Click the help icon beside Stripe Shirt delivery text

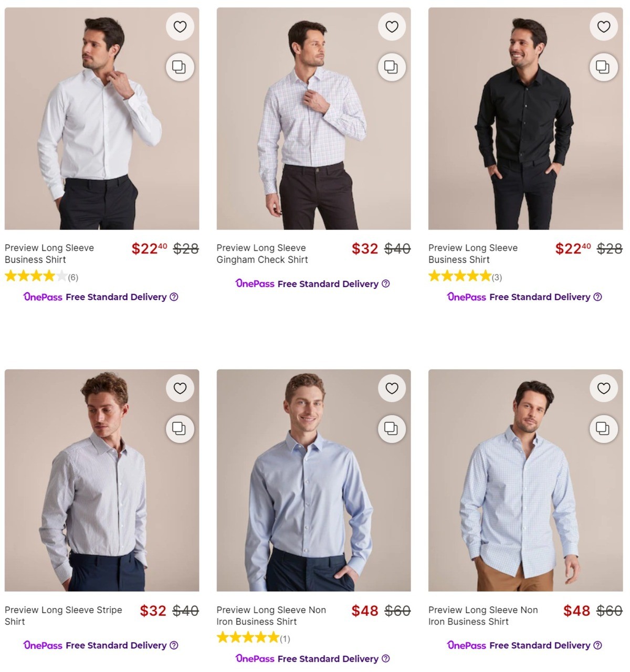coord(173,645)
